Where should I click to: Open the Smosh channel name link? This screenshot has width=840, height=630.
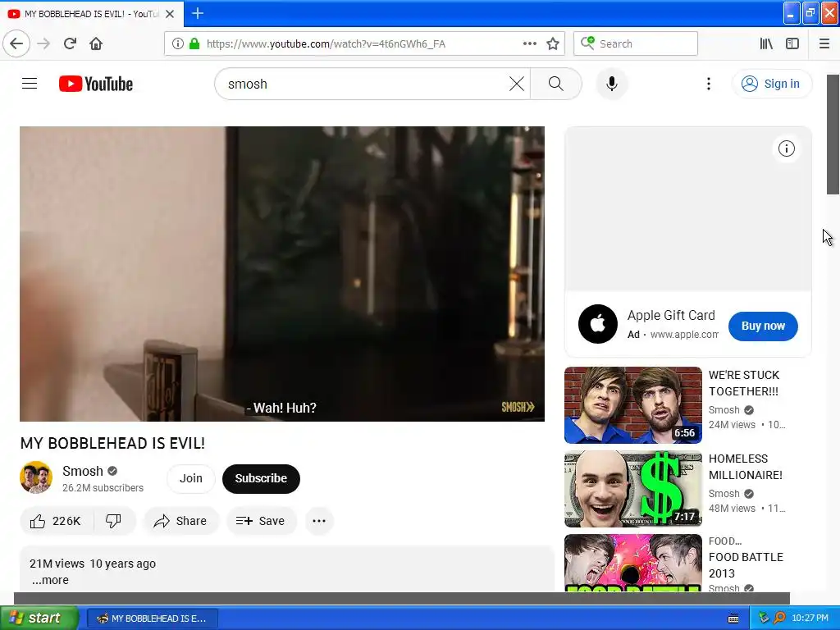[83, 471]
